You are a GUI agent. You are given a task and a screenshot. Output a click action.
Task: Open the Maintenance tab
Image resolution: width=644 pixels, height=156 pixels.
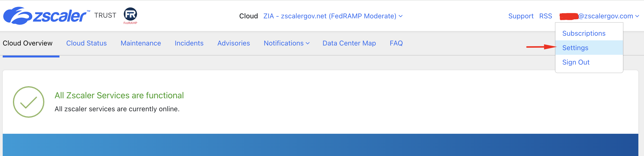coord(140,43)
